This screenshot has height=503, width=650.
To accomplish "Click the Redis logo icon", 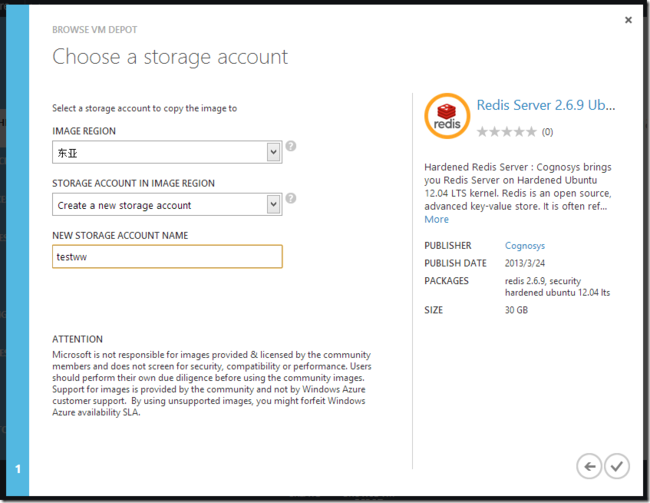I will tap(447, 116).
